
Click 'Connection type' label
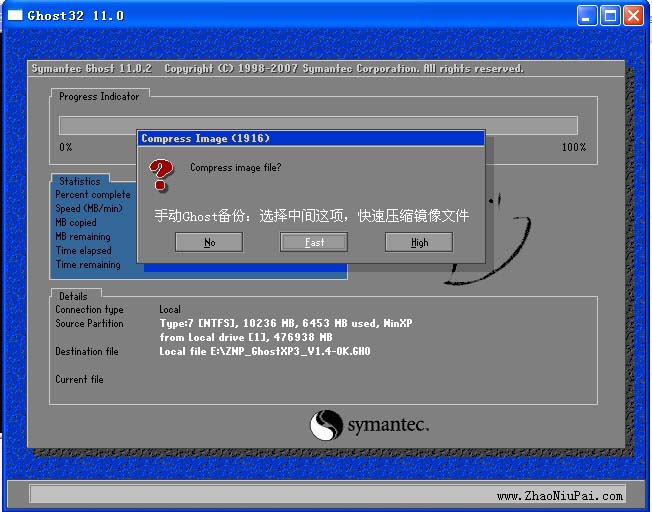point(89,309)
